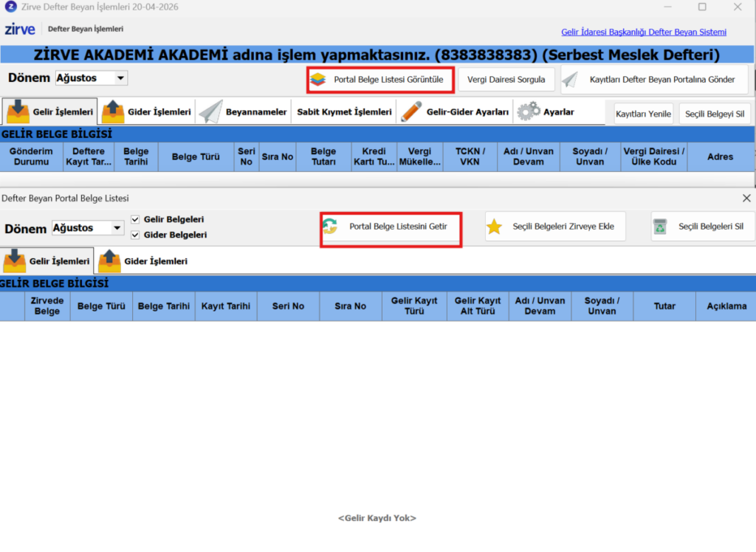Screen dimensions: 756x552
Task: Click the Defter Beyan Portal Belge Listesi title
Action: (x=65, y=198)
